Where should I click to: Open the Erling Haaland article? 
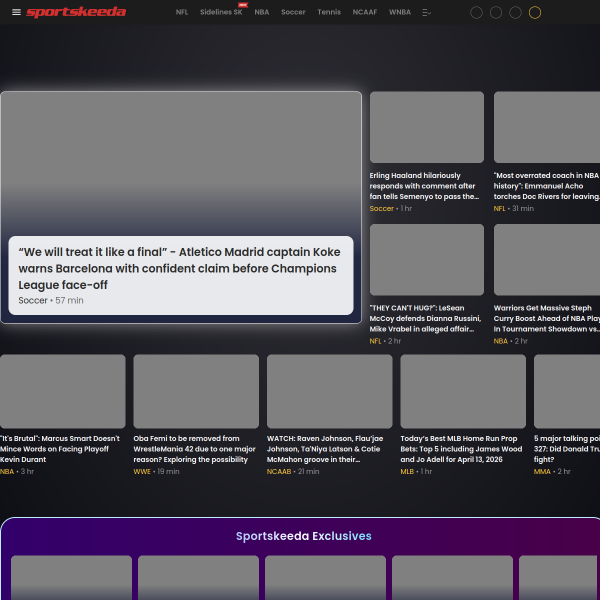click(425, 186)
